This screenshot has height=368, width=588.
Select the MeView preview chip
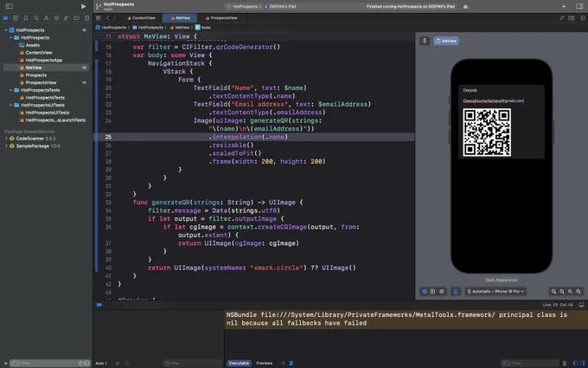click(x=446, y=41)
